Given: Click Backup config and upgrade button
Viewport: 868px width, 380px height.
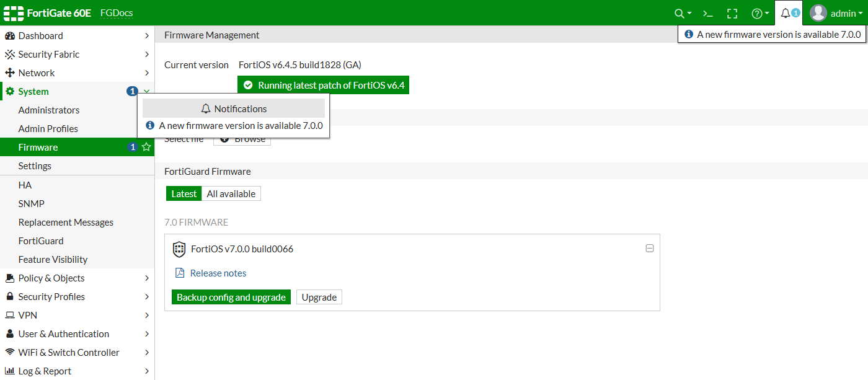Looking at the screenshot, I should [x=231, y=297].
